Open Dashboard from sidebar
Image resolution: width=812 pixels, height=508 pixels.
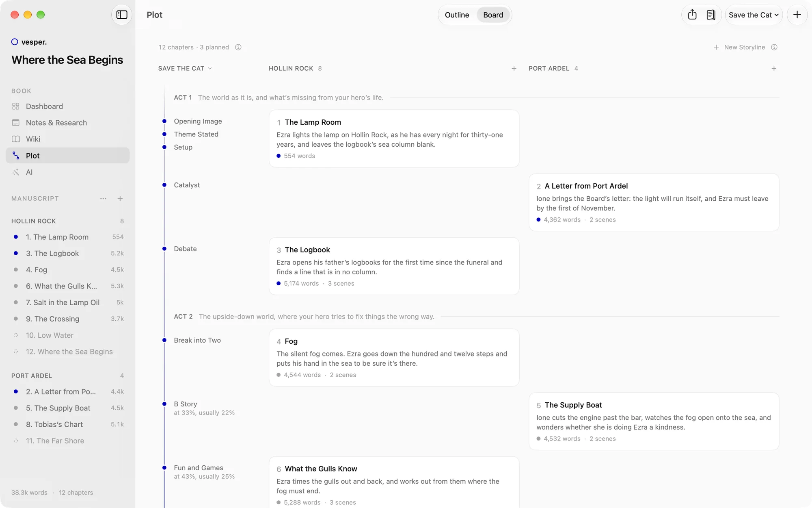pyautogui.click(x=67, y=106)
